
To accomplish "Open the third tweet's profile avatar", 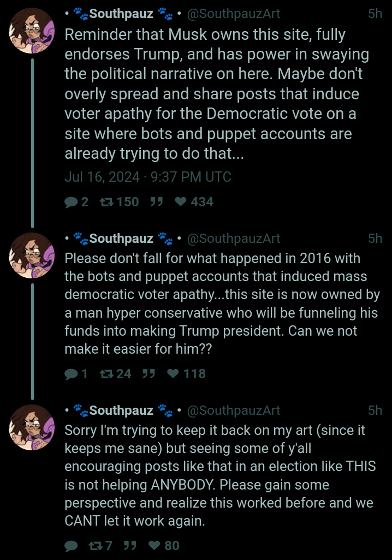I will pos(32,427).
